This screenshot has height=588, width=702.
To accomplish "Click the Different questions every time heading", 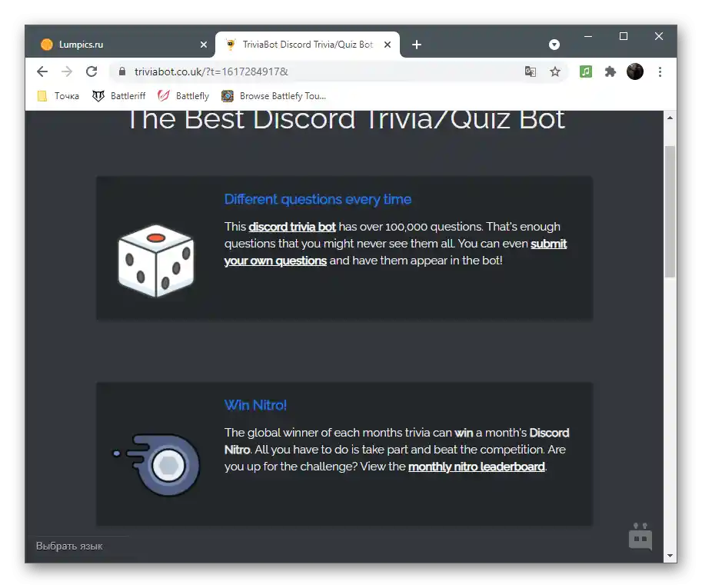I will [318, 199].
